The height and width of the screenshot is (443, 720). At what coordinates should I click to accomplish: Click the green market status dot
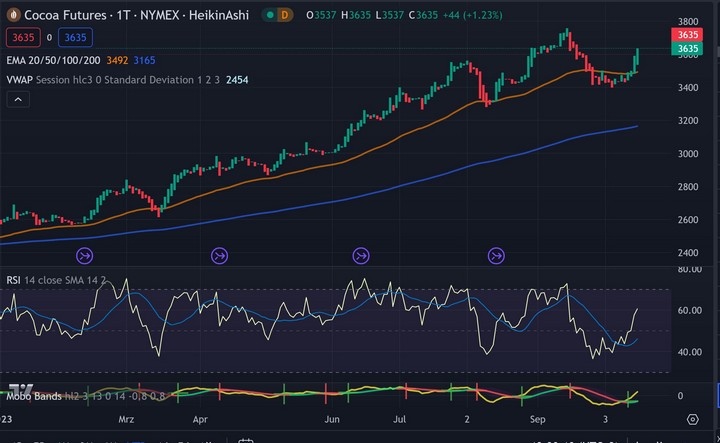(x=270, y=15)
